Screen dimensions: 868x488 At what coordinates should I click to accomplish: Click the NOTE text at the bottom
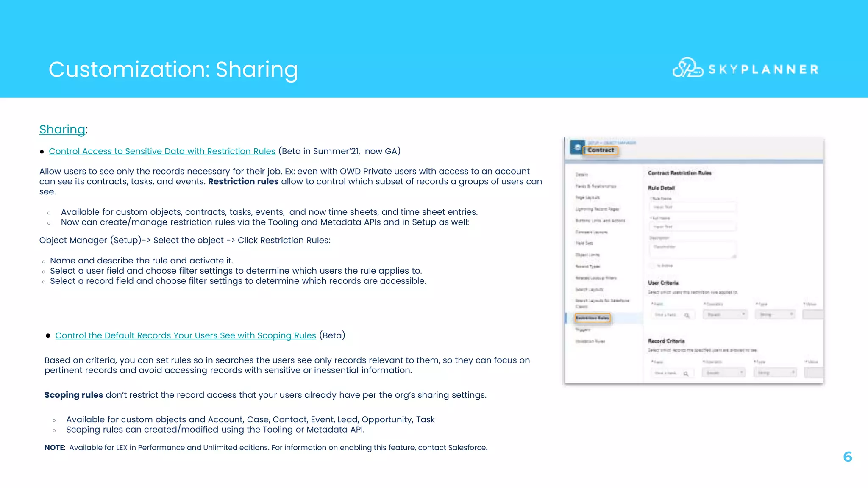(266, 448)
